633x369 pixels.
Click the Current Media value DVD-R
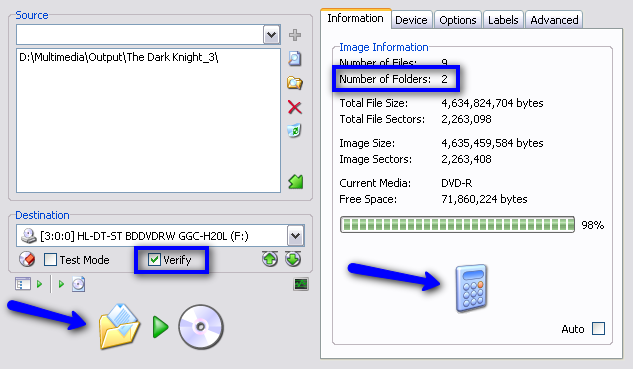pyautogui.click(x=457, y=183)
